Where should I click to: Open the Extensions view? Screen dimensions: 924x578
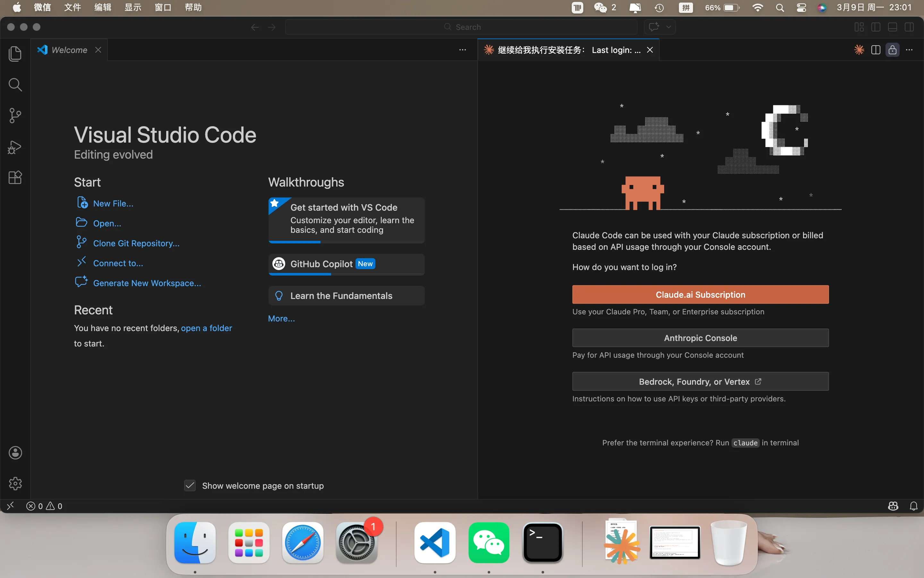[x=15, y=177]
